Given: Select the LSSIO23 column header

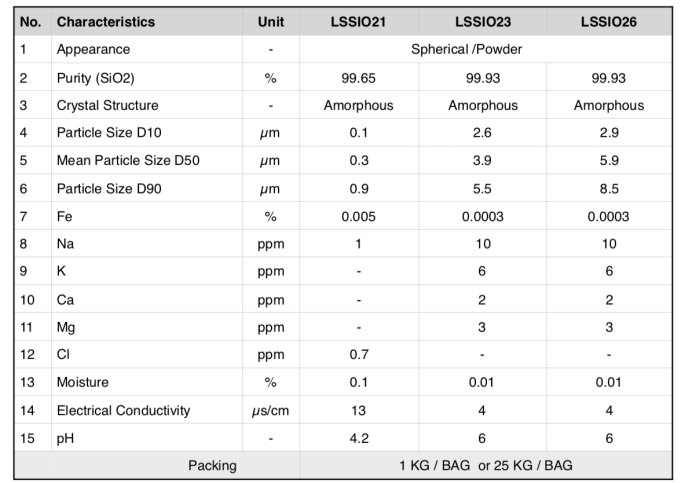Looking at the screenshot, I should pos(482,21).
